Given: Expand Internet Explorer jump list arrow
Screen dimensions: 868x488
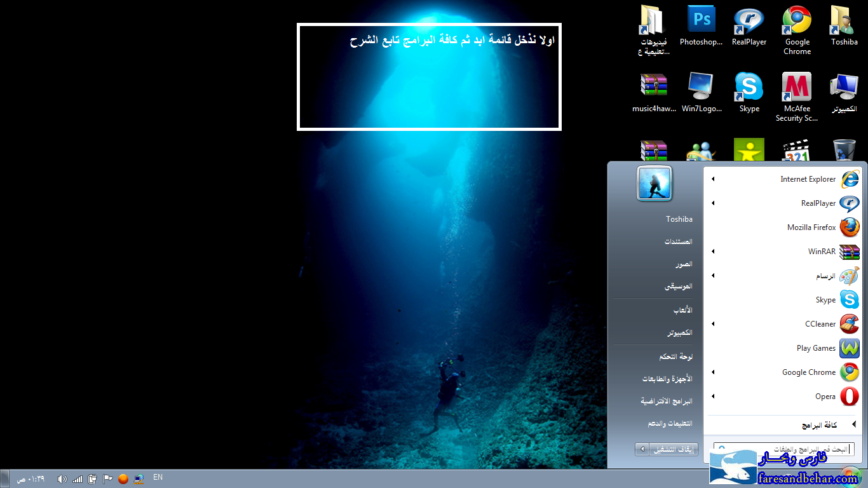Looking at the screenshot, I should click(713, 179).
